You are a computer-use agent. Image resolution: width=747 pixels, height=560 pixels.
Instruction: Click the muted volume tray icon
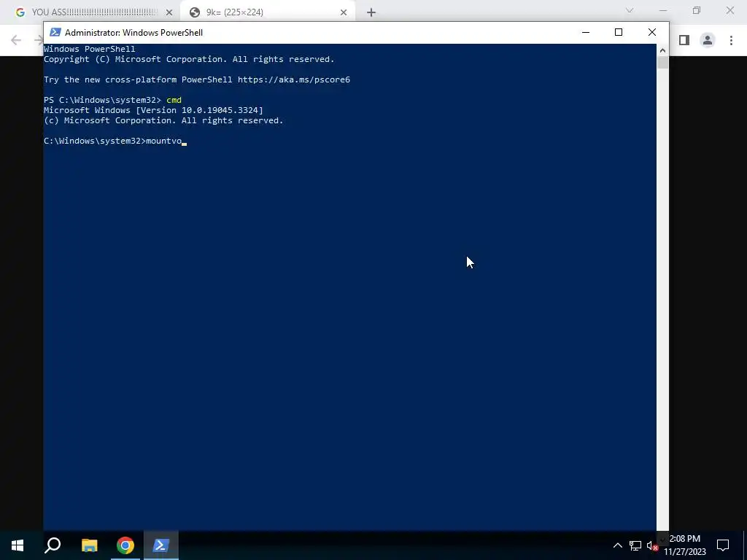point(652,545)
